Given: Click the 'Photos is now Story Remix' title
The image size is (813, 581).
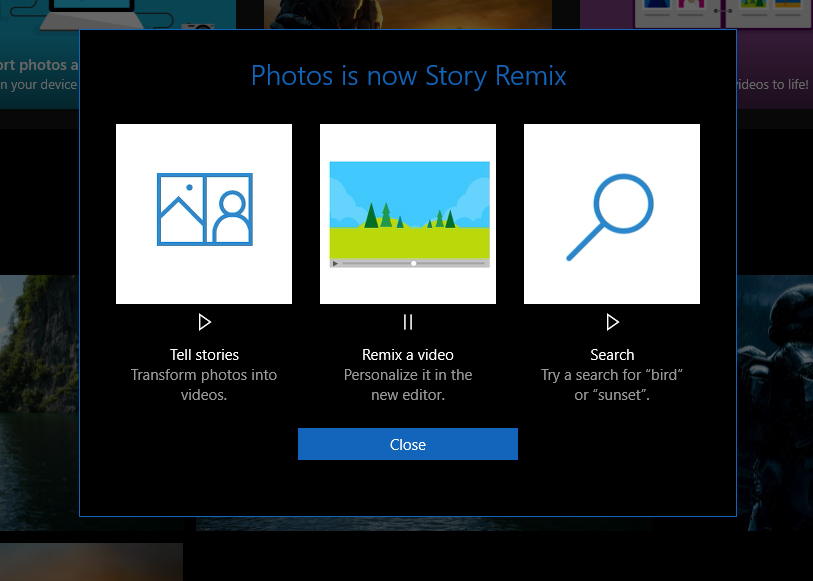Looking at the screenshot, I should [409, 76].
